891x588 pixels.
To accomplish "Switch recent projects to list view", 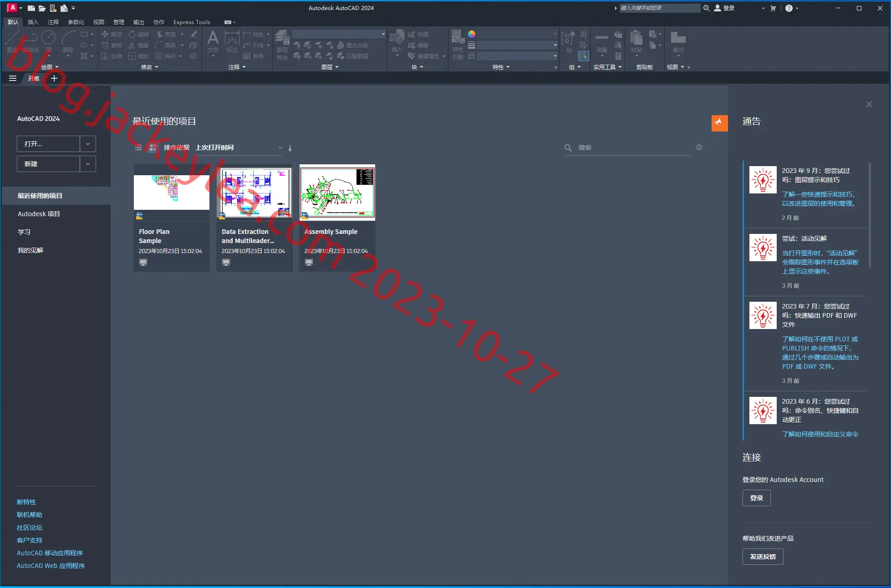I will click(138, 147).
